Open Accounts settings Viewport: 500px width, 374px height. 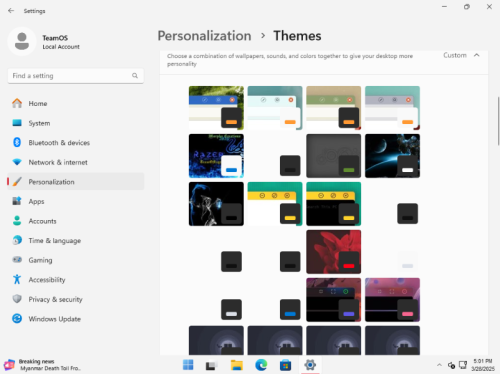pos(76,221)
